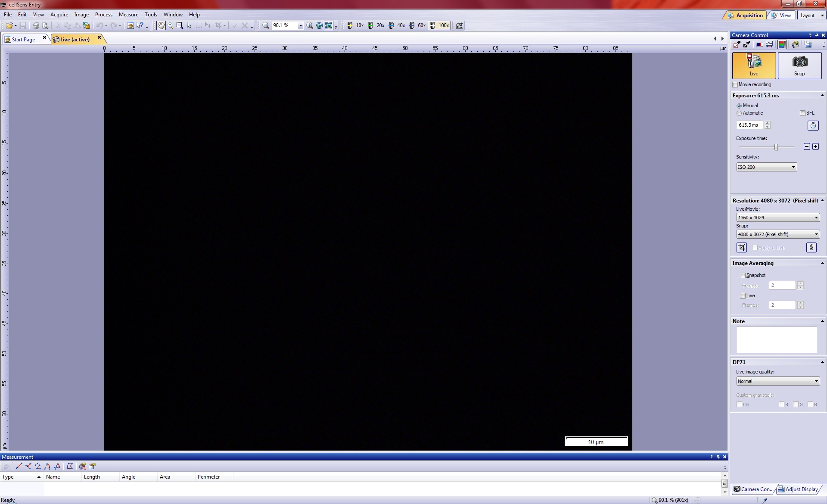The image size is (827, 504).
Task: Click the crop region icon under Snap resolution
Action: [x=742, y=247]
